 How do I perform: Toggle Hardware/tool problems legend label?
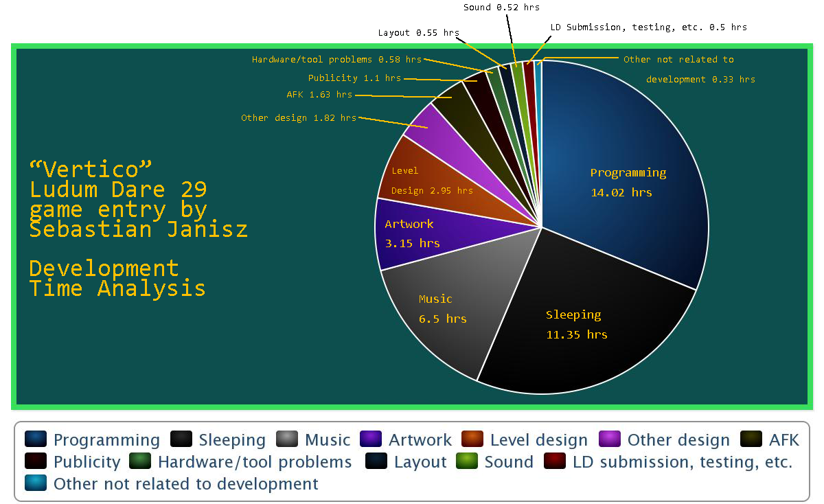(x=255, y=463)
